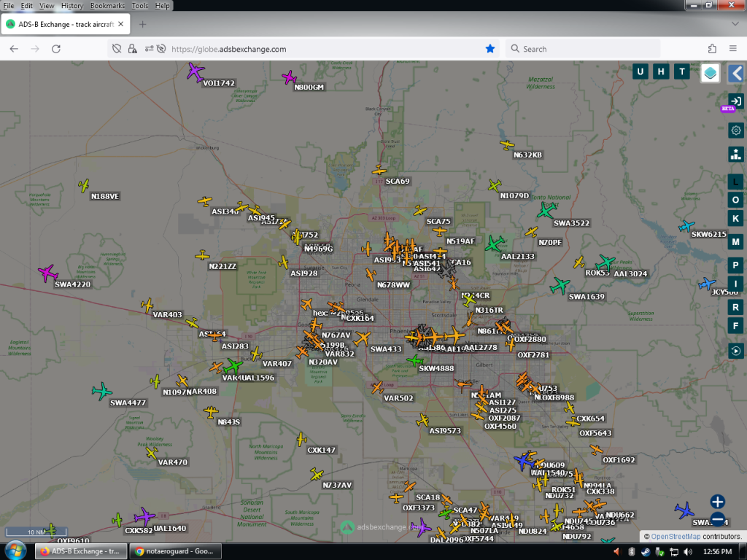Open the replay playback icon

[735, 351]
